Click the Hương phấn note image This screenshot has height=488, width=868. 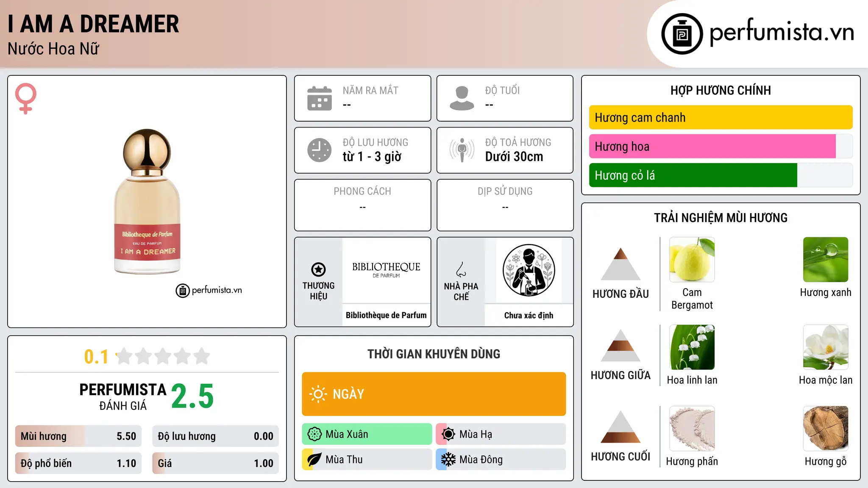(x=692, y=429)
